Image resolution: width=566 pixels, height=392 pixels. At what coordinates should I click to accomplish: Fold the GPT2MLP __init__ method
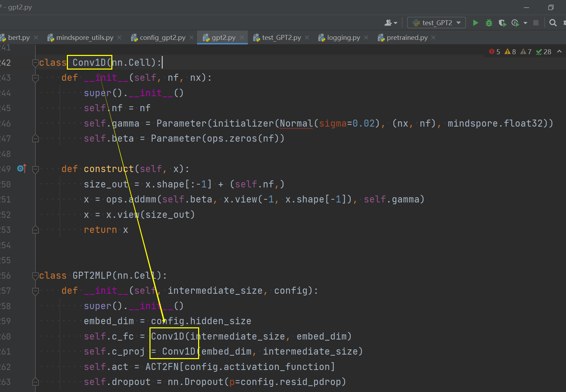point(35,291)
